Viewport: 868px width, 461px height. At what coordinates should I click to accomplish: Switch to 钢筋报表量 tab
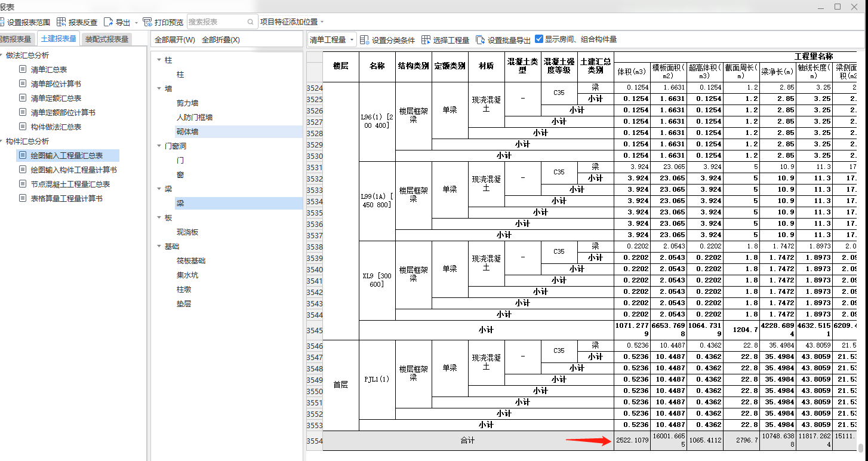coord(16,39)
